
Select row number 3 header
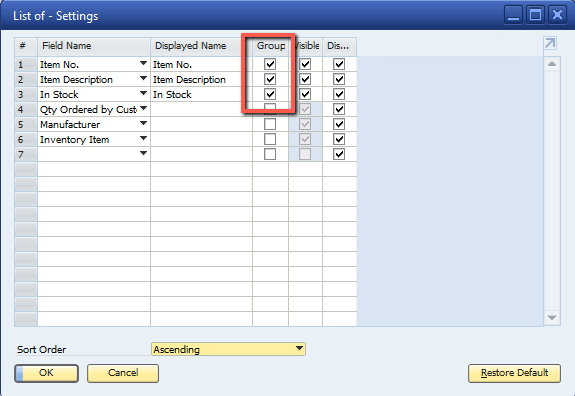pos(26,95)
